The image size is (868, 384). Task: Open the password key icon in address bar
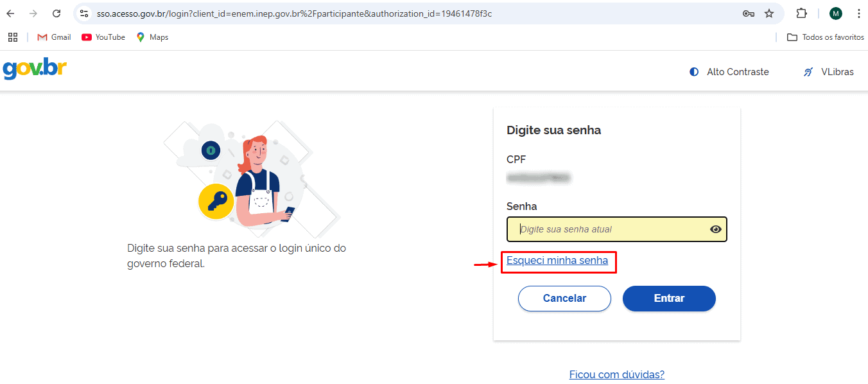(749, 13)
